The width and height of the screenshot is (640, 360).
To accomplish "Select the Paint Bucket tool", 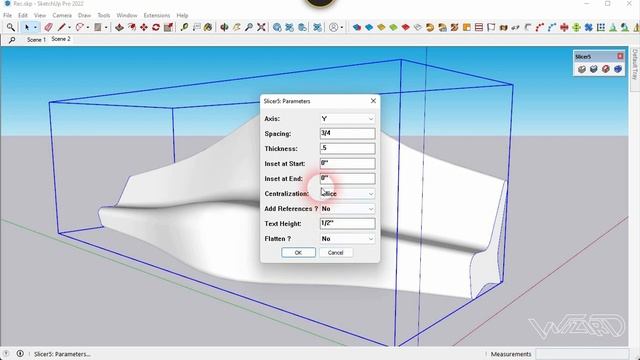I will point(208,27).
